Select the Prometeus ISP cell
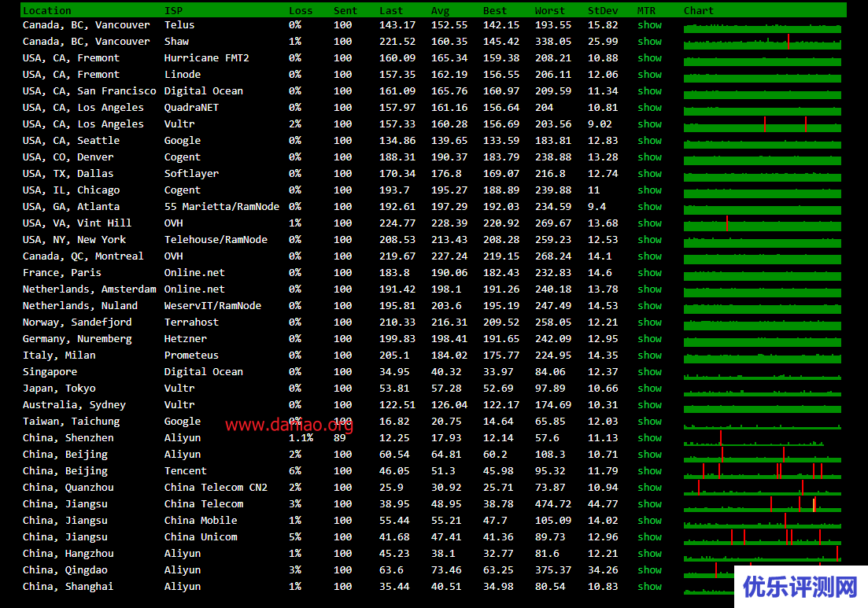The width and height of the screenshot is (868, 608). [191, 356]
